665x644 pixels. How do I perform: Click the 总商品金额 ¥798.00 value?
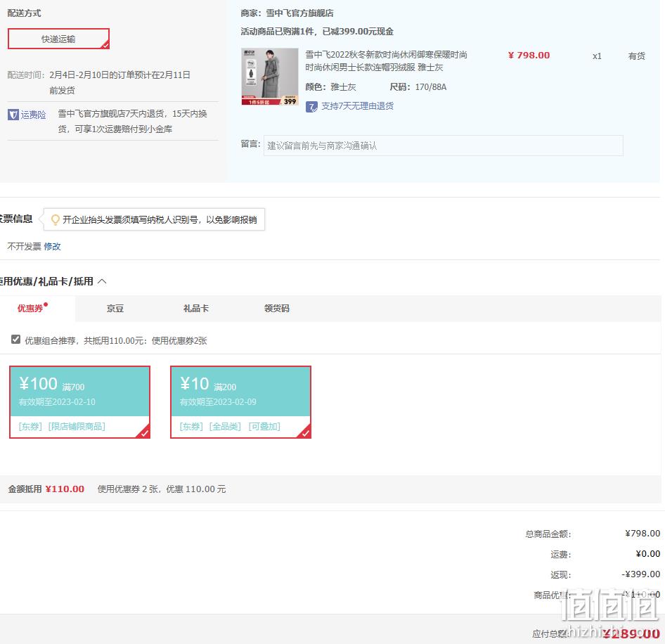(x=643, y=534)
